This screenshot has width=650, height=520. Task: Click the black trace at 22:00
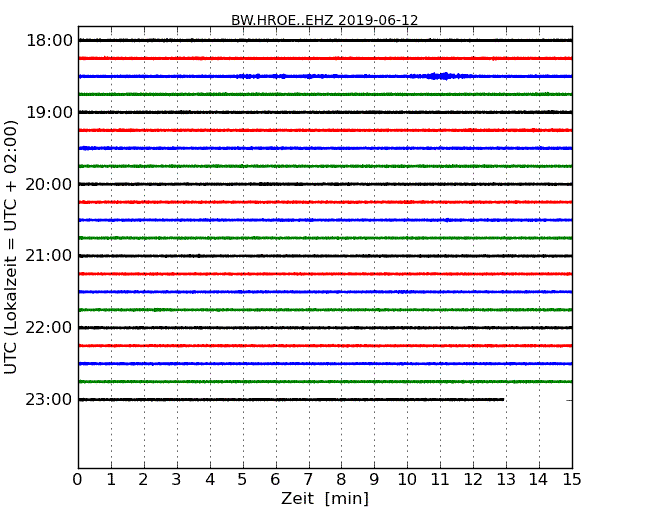325,328
